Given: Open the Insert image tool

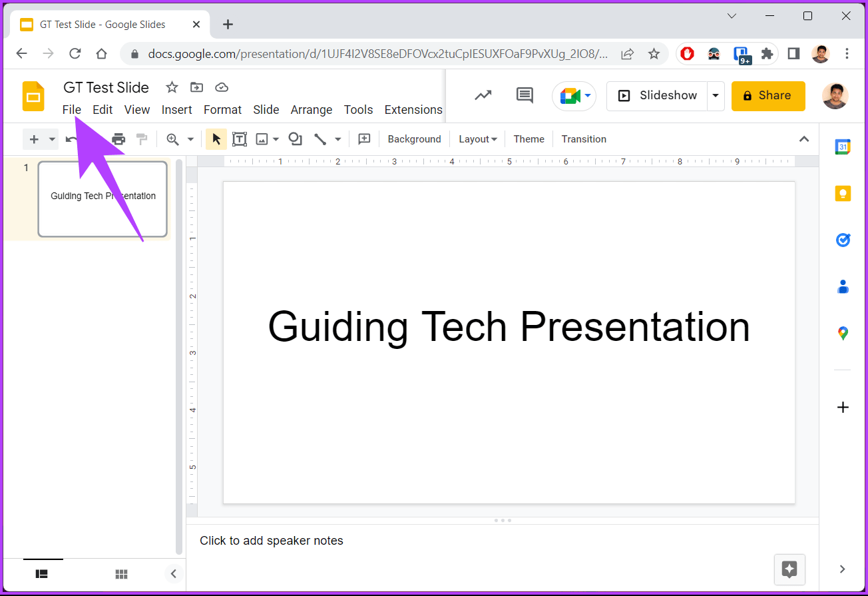Looking at the screenshot, I should pos(262,139).
